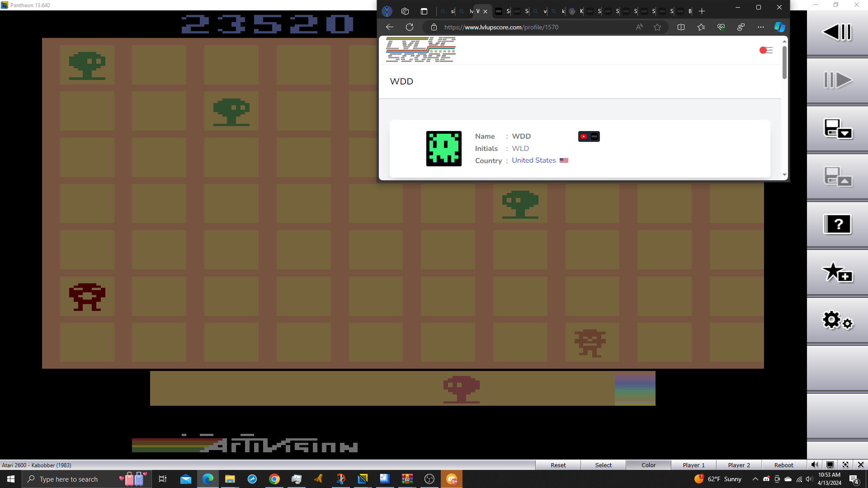868x488 pixels.
Task: Click the taskbar search box
Action: pyautogui.click(x=86, y=479)
